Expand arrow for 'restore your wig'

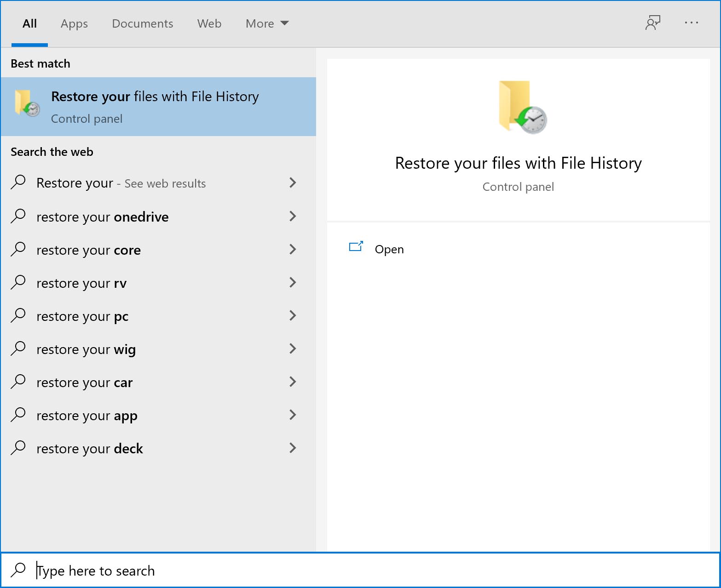click(293, 348)
